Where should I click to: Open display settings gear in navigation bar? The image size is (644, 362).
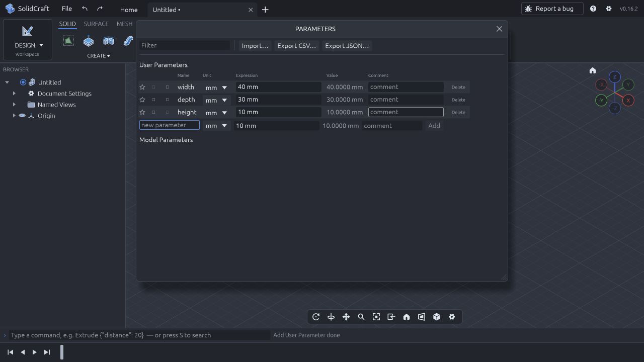452,317
